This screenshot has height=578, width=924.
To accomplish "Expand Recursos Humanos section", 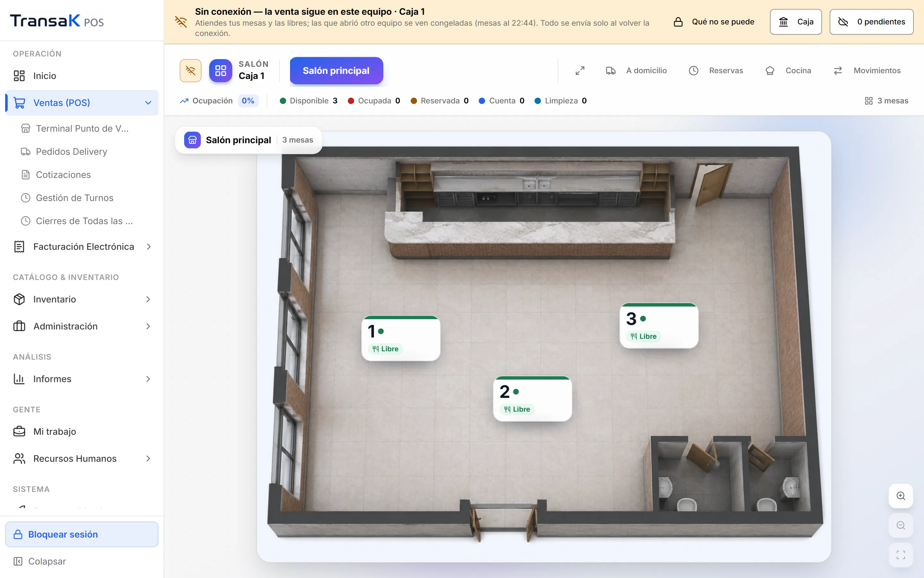I will click(x=82, y=458).
